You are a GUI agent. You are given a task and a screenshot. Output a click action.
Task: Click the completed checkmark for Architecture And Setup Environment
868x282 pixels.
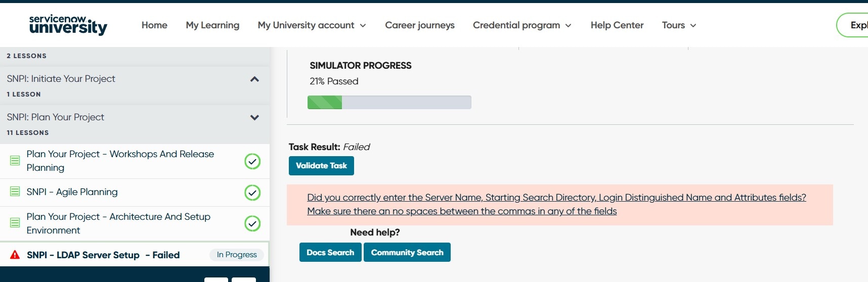coord(252,223)
